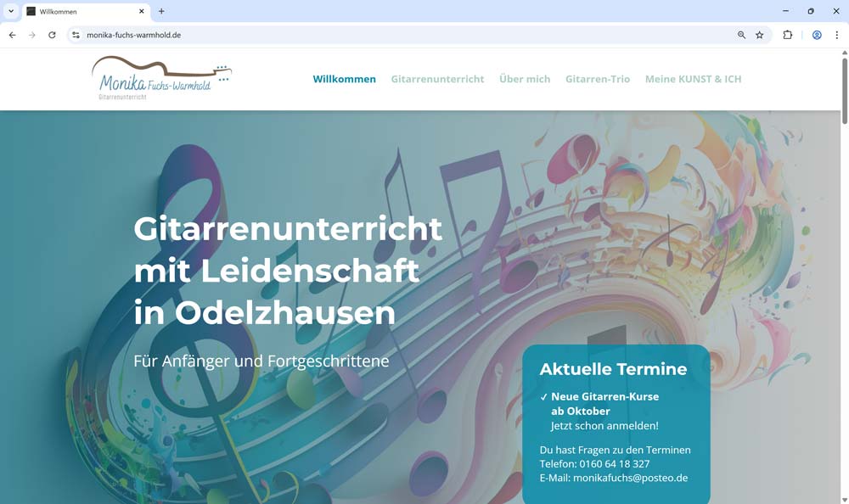Open the site information icon in the address bar
The height and width of the screenshot is (504, 849).
tap(76, 35)
